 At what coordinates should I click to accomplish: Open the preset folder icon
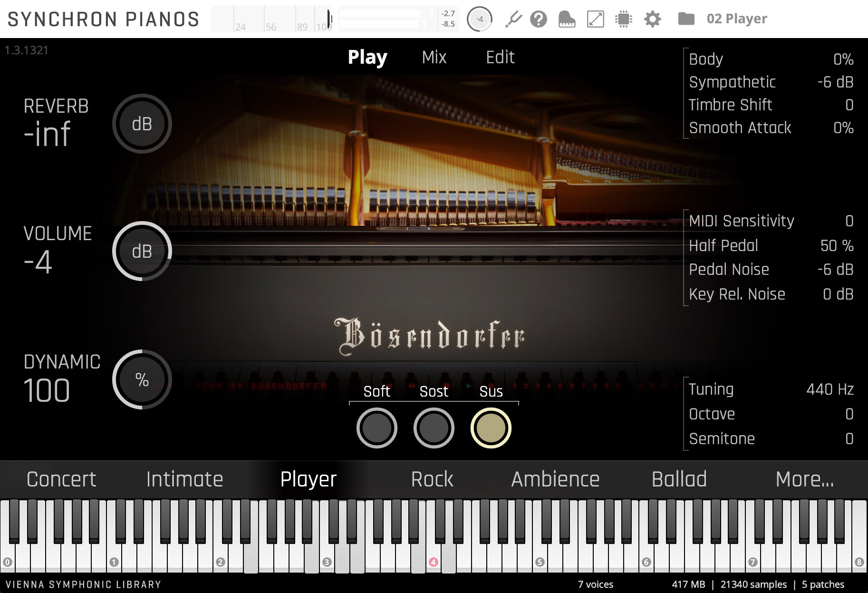coord(685,19)
